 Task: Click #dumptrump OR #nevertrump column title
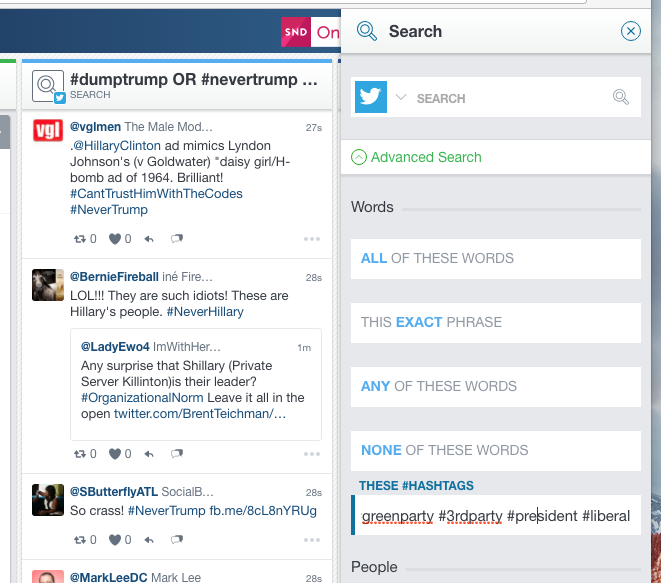193,79
